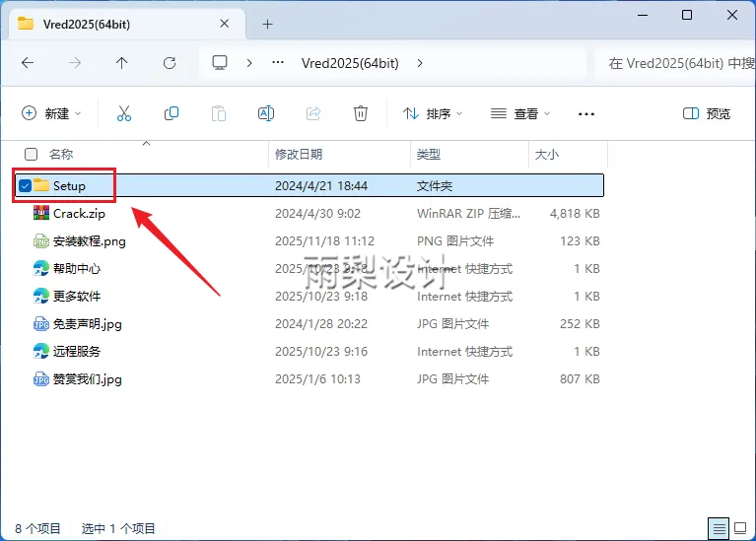Toggle the 预览 preview pane
Image resolution: width=756 pixels, height=541 pixels.
[707, 113]
